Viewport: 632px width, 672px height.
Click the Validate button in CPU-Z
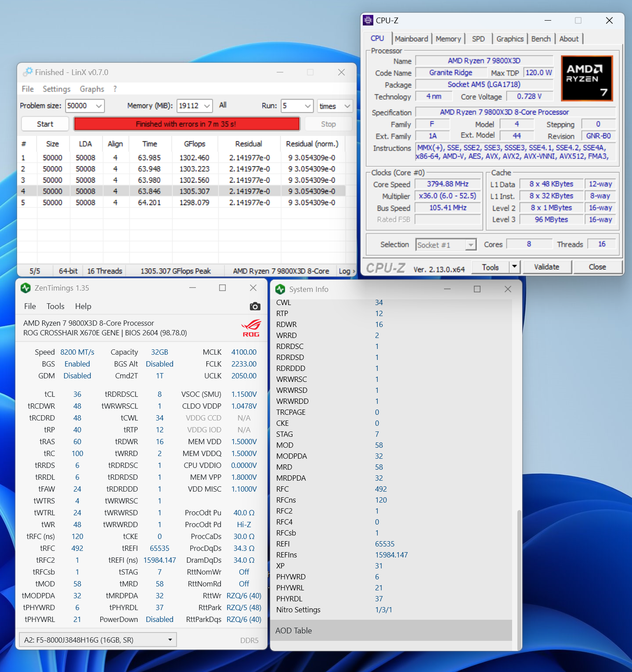click(547, 267)
